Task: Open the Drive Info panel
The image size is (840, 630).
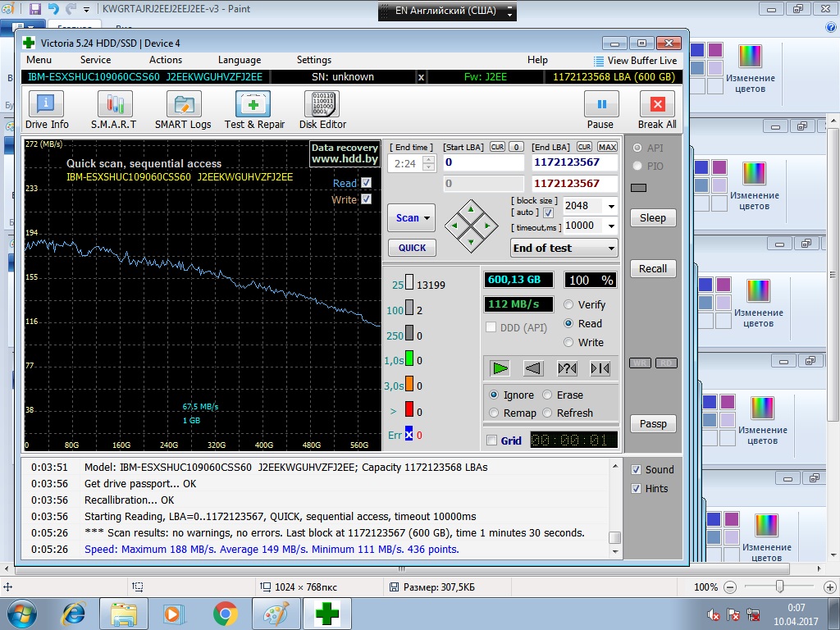Action: [x=46, y=104]
